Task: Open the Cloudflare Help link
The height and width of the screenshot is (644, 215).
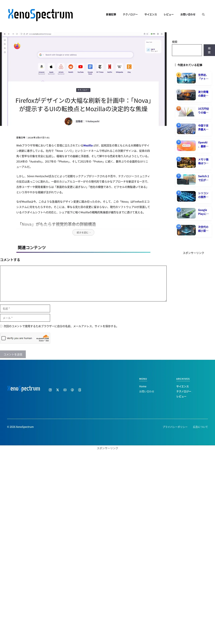Action: point(47,341)
